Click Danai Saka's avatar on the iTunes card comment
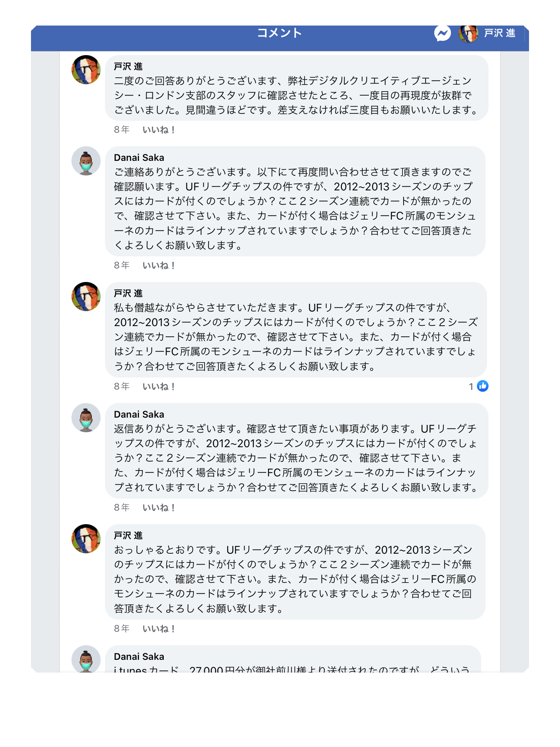 click(x=86, y=659)
